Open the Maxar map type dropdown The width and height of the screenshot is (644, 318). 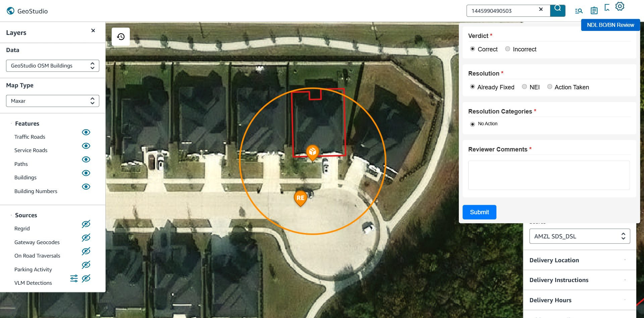(x=53, y=101)
